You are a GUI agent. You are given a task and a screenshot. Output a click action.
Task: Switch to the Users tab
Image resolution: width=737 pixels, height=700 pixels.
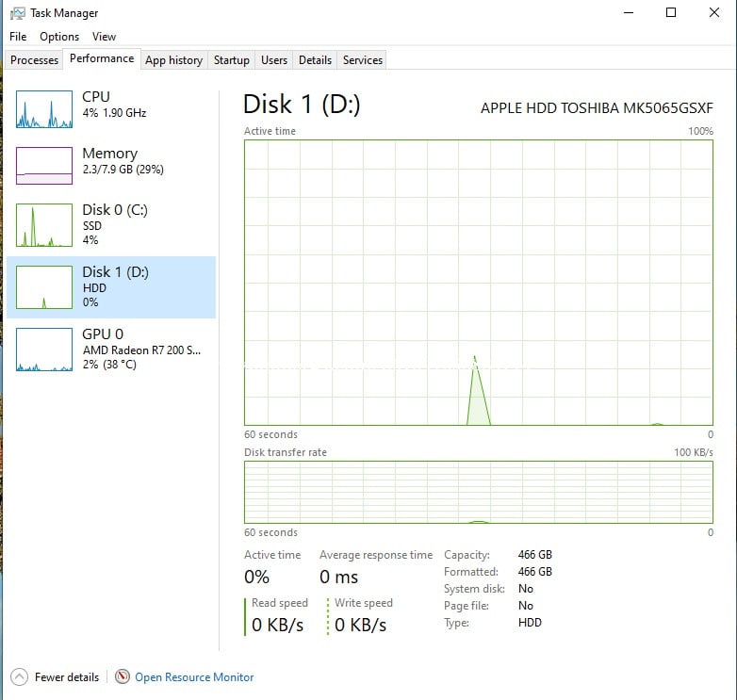coord(274,60)
